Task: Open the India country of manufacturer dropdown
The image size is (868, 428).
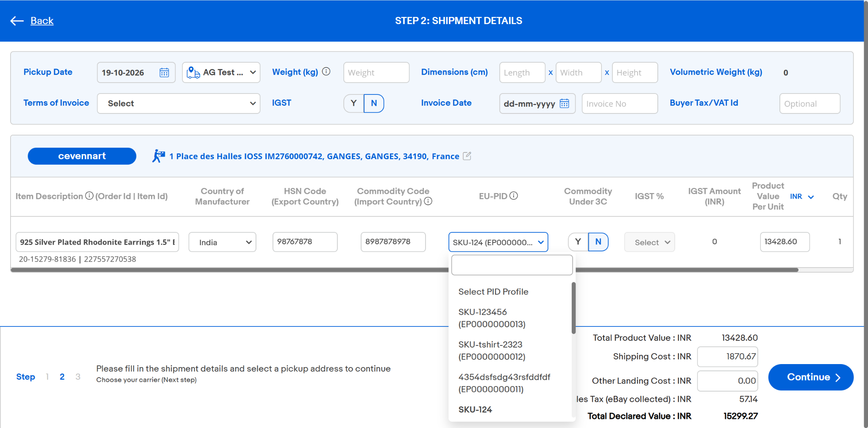Action: 222,242
